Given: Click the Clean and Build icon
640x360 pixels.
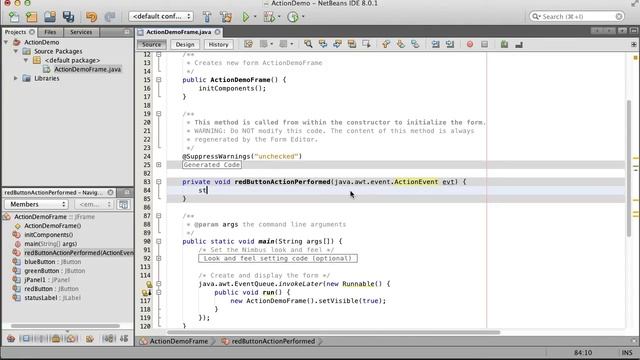Looking at the screenshot, I should click(226, 17).
